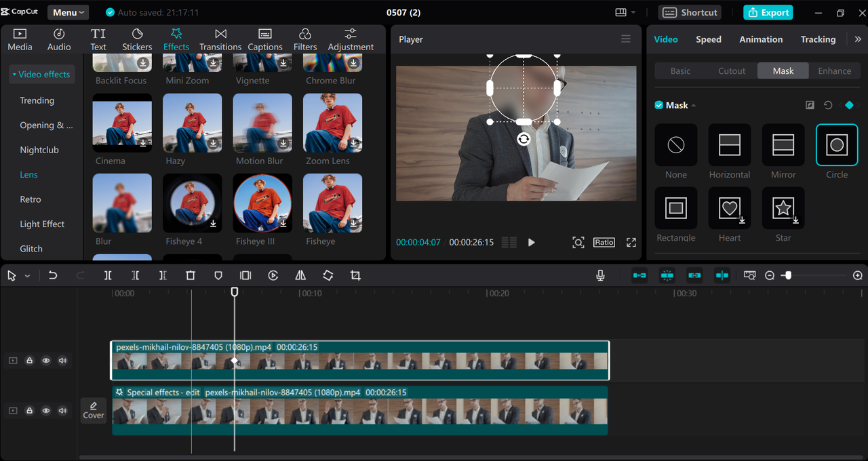Click the compare bars icon left of play

(509, 242)
